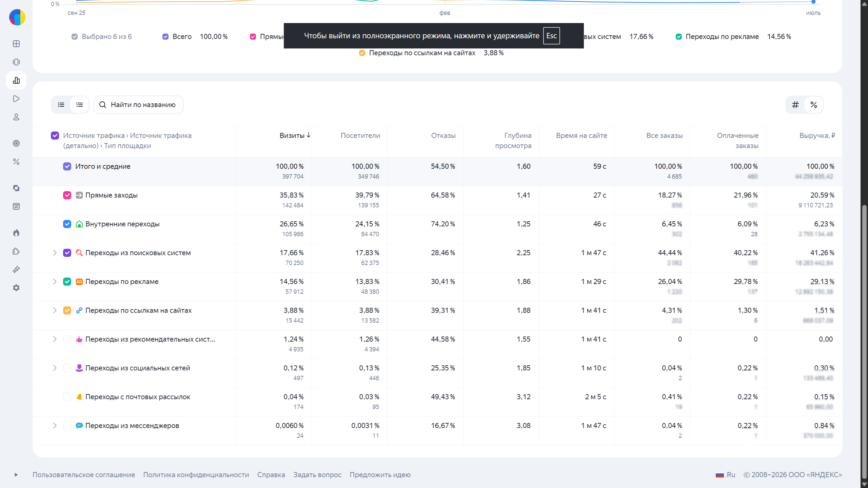Click the dashboard grid icon in sidebar

(x=16, y=44)
